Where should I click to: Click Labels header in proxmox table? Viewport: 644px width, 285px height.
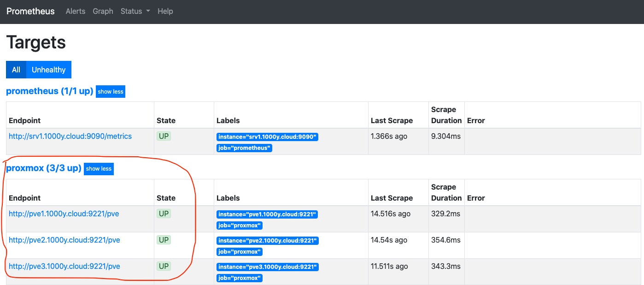pyautogui.click(x=228, y=198)
